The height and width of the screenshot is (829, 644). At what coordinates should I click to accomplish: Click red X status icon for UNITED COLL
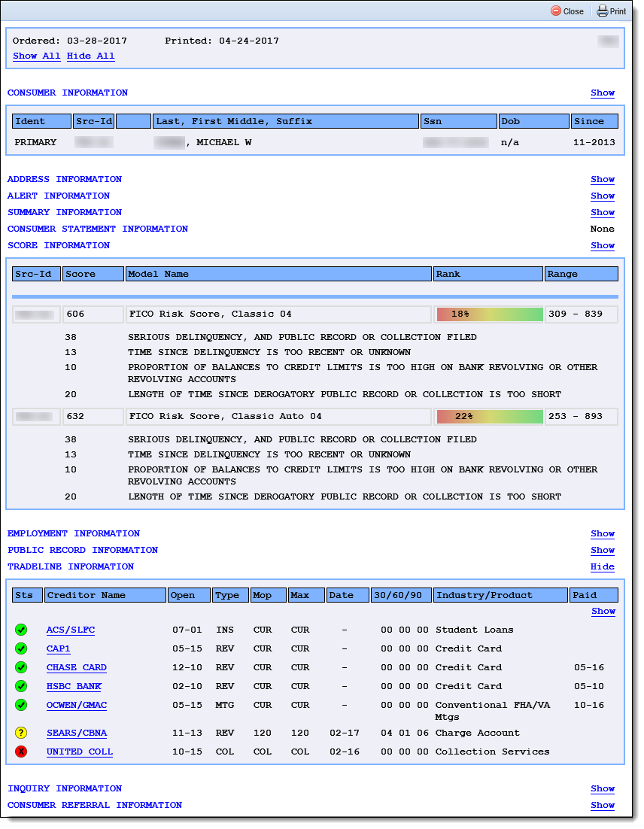[x=20, y=752]
